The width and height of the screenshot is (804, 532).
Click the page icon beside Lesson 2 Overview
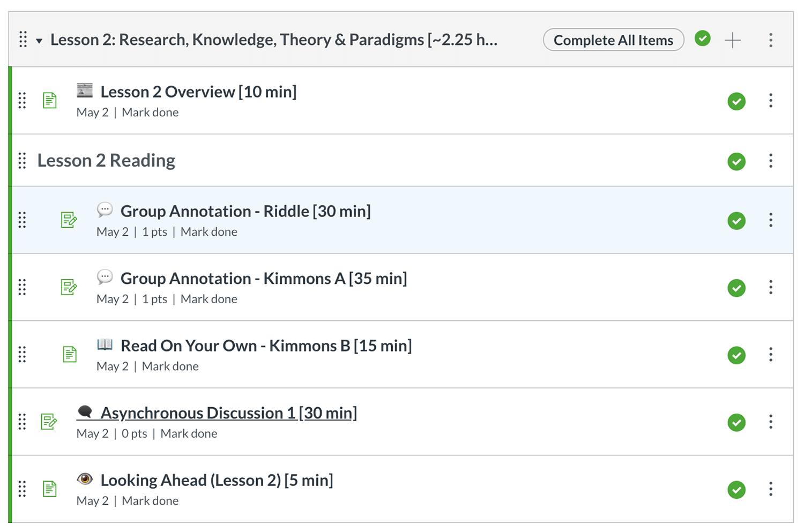[50, 100]
